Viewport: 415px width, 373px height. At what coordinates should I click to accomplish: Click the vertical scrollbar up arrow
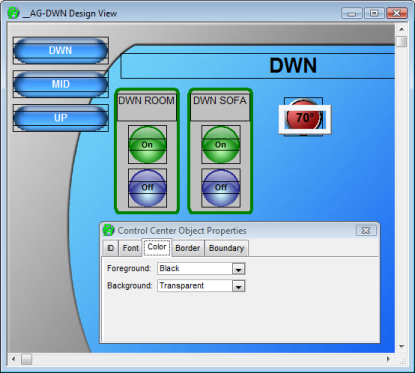coord(402,29)
